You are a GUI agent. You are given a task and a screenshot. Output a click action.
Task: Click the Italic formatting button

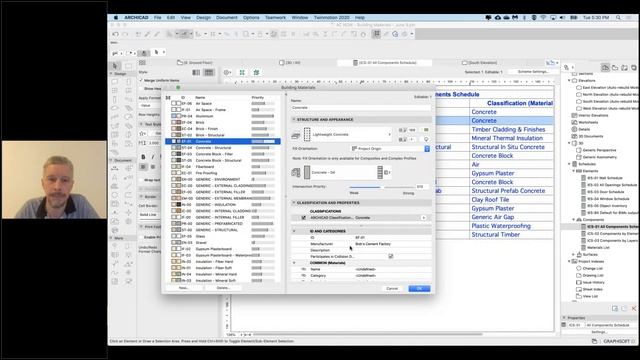tap(153, 157)
